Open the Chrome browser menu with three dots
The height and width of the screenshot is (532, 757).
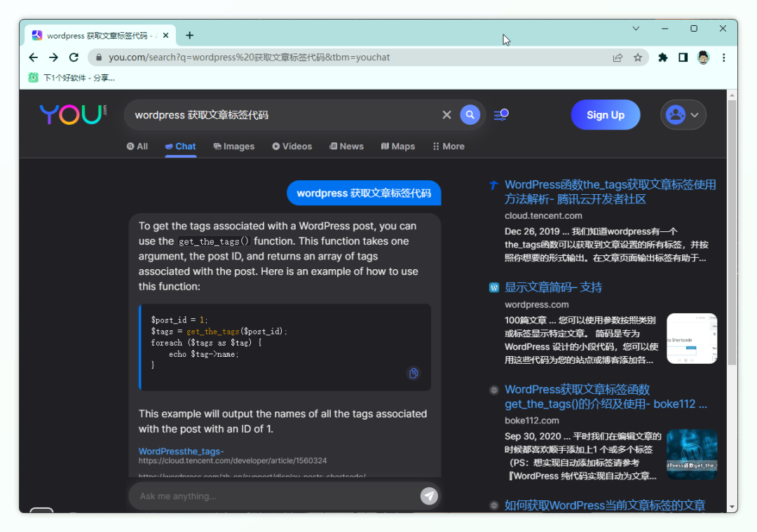coord(723,57)
